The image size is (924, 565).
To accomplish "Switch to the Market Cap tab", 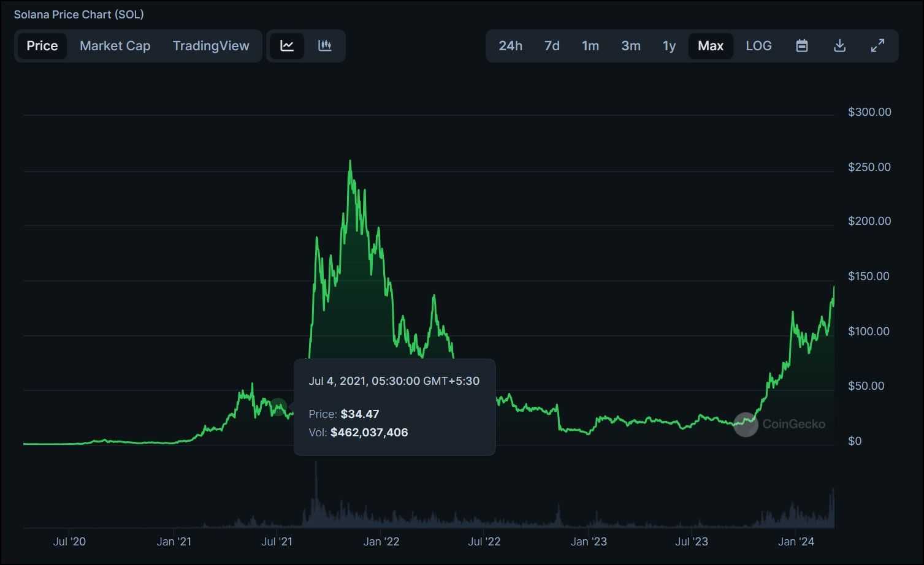I will 115,45.
